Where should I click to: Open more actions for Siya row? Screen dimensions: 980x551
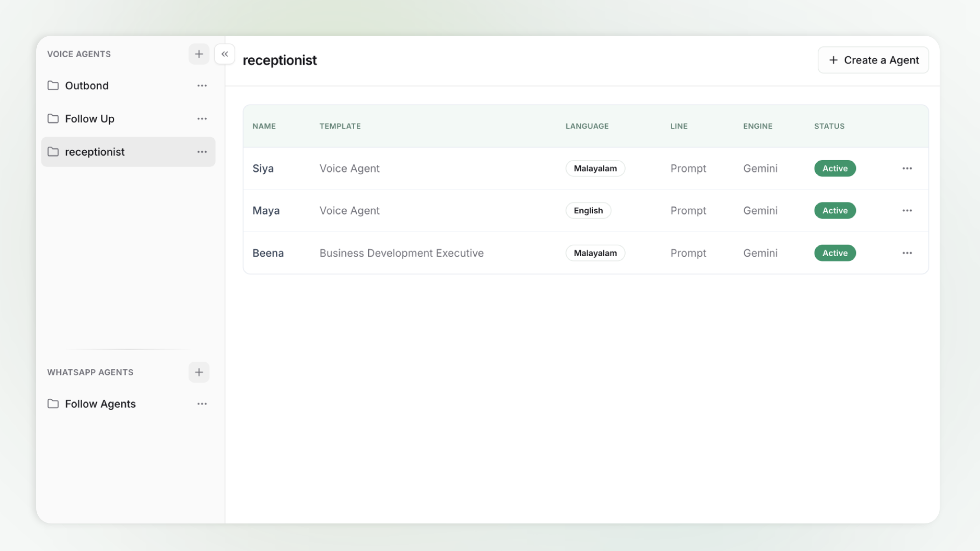click(x=907, y=168)
